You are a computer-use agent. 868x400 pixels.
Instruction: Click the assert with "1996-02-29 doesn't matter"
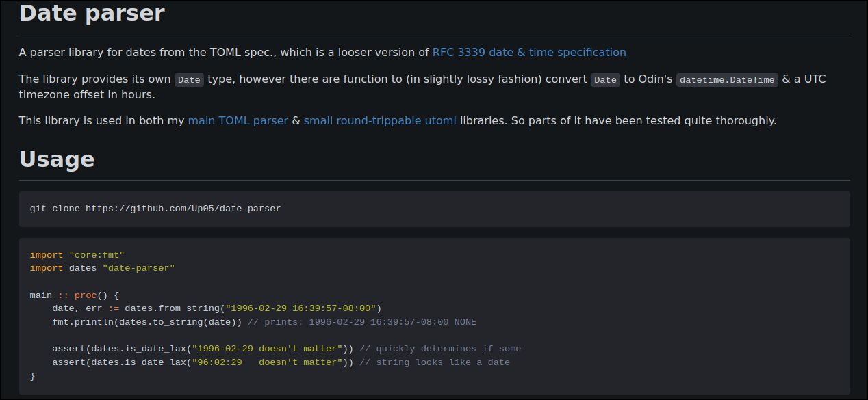click(x=203, y=349)
